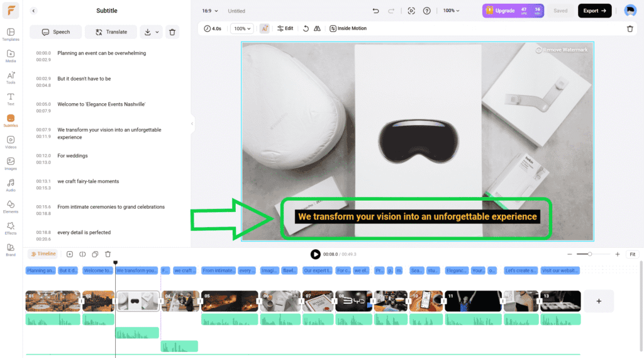The height and width of the screenshot is (358, 644).
Task: Add a new scene in timeline toolbar
Action: tap(70, 254)
